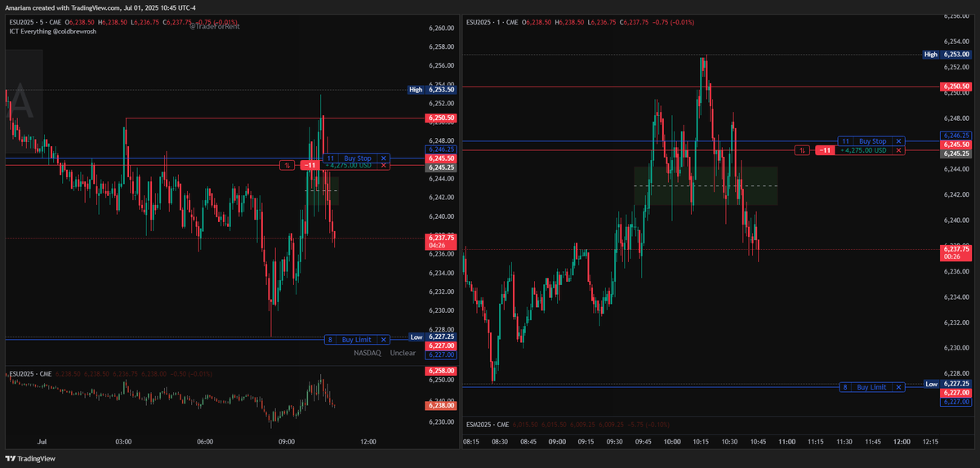The width and height of the screenshot is (980, 468).
Task: Click the red -11 position size on right chart
Action: click(825, 150)
